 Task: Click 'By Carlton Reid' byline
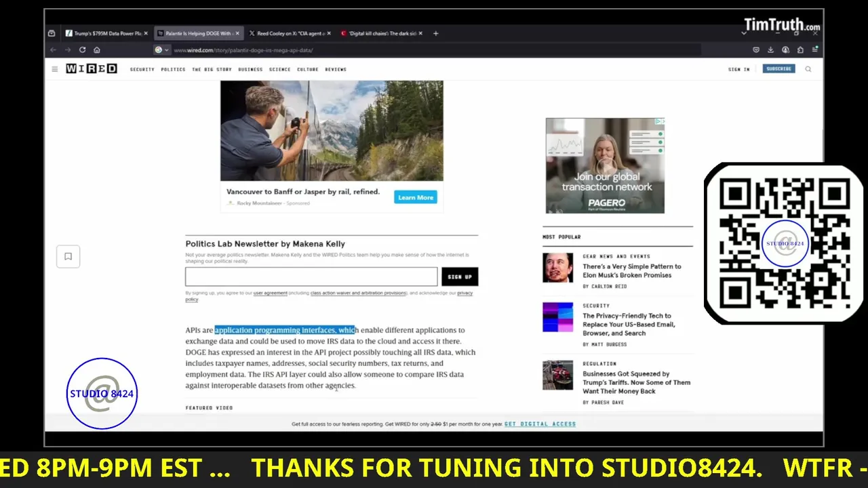(605, 287)
